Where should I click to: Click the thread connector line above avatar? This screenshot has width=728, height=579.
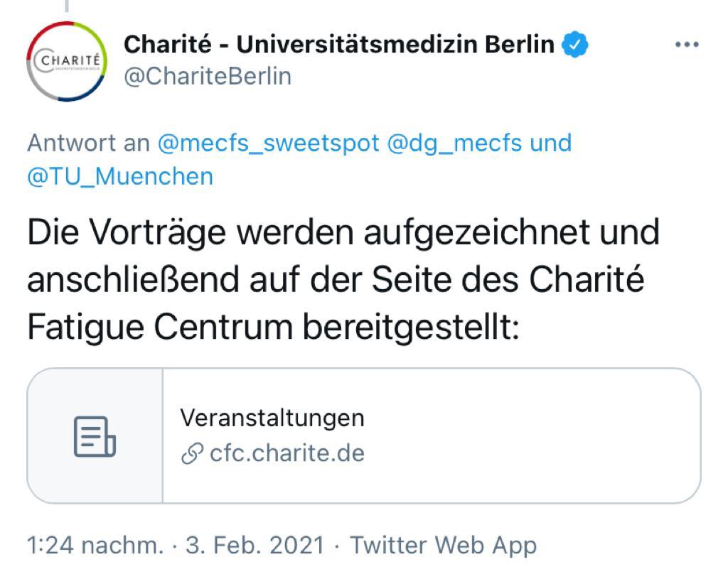67,6
